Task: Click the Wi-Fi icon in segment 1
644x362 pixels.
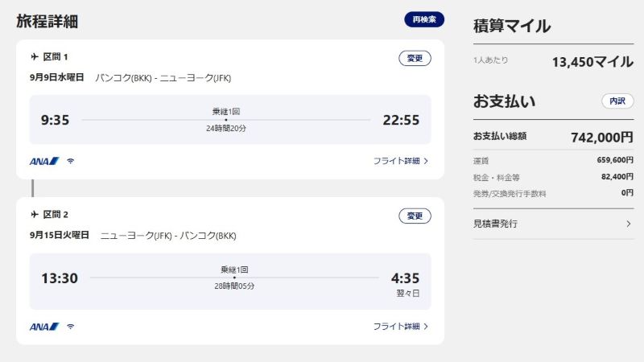Action: 71,161
